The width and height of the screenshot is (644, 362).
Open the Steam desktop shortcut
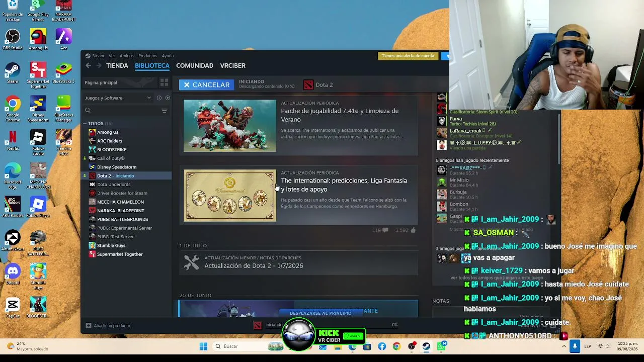click(x=13, y=73)
